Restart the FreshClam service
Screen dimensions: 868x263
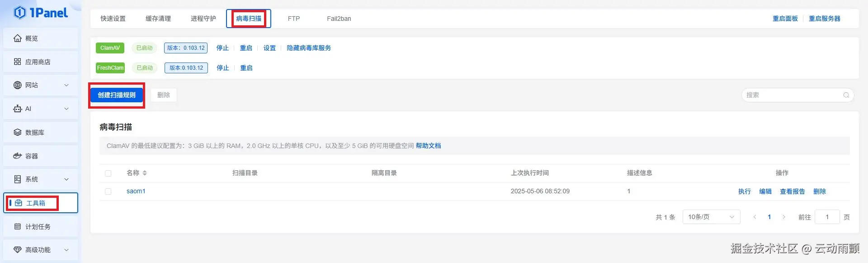(246, 68)
